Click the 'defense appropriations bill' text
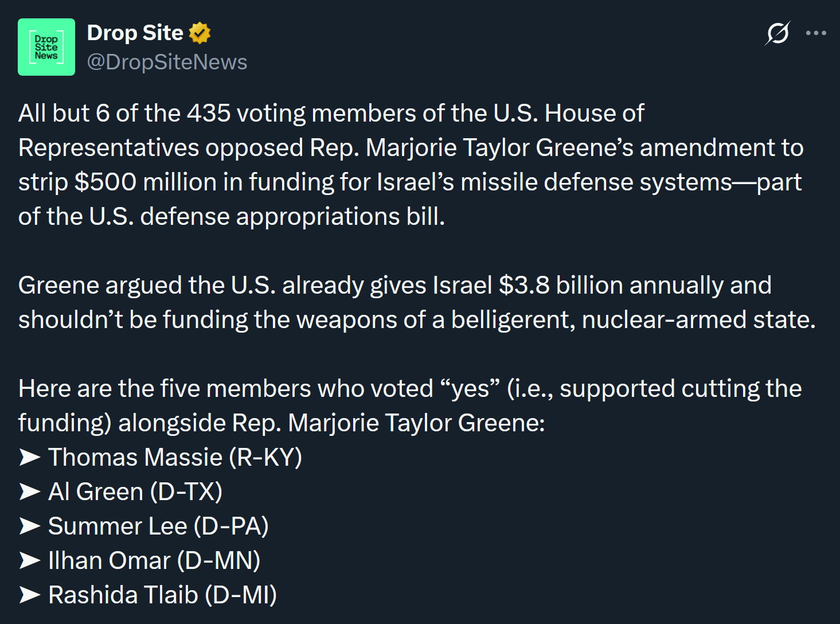Image resolution: width=840 pixels, height=624 pixels. tap(292, 216)
